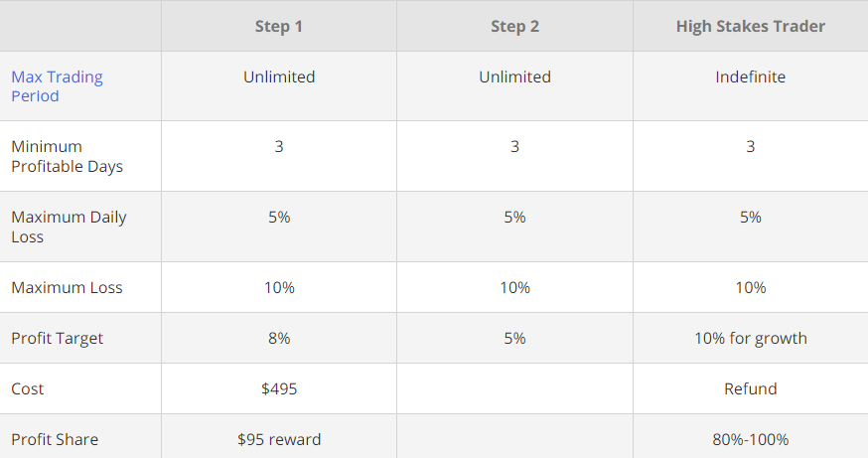Click the Cost row label
This screenshot has width=868, height=458.
click(x=28, y=389)
